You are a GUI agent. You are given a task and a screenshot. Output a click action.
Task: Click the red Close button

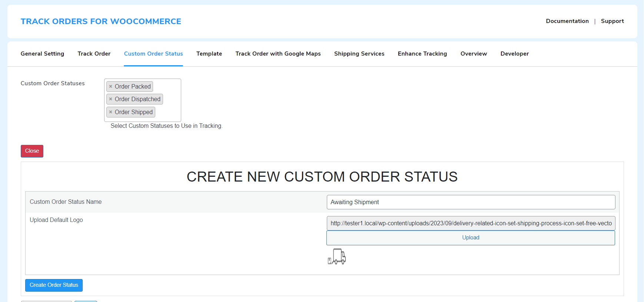[x=32, y=151]
